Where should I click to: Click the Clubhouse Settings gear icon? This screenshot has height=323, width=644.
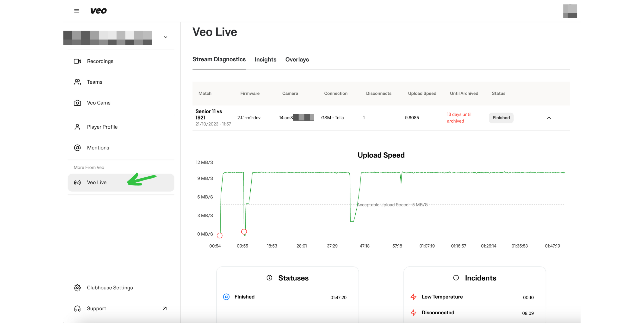click(x=77, y=288)
